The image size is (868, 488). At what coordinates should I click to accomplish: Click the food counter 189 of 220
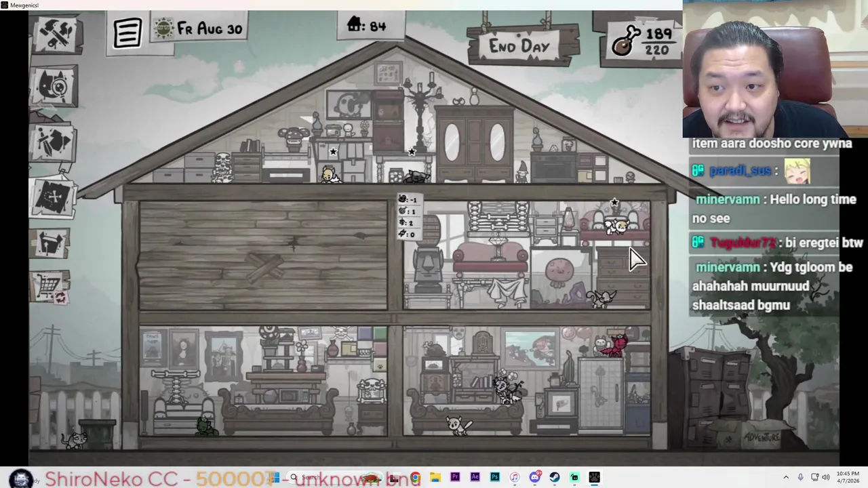pos(644,41)
